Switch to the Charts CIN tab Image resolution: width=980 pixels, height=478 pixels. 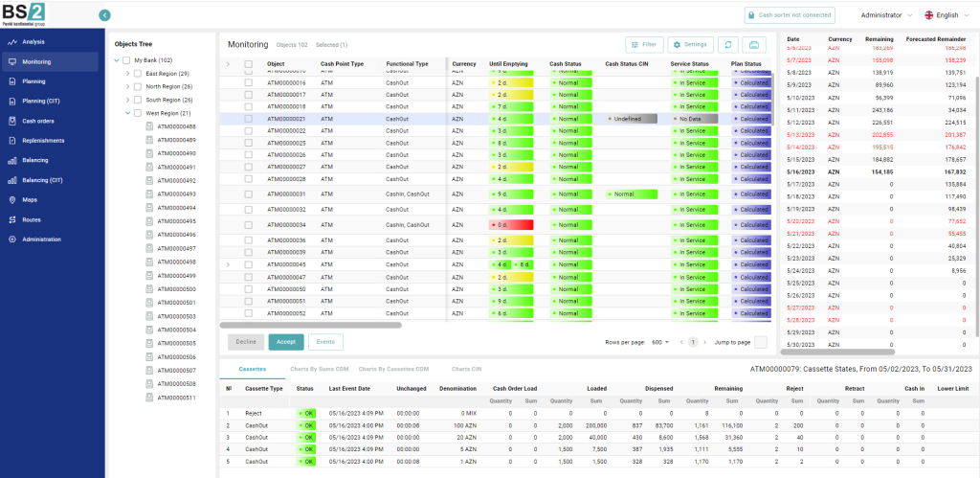(x=466, y=369)
